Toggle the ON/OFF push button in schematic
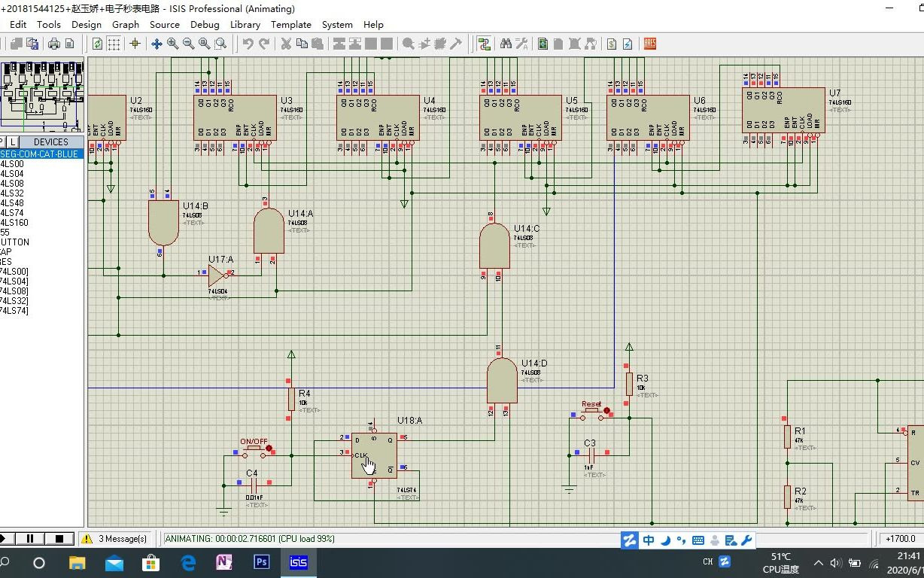This screenshot has height=578, width=924. click(x=254, y=449)
